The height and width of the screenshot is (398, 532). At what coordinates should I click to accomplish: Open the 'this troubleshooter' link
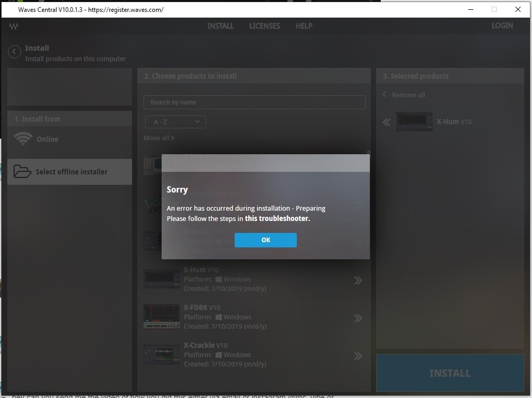click(x=277, y=218)
